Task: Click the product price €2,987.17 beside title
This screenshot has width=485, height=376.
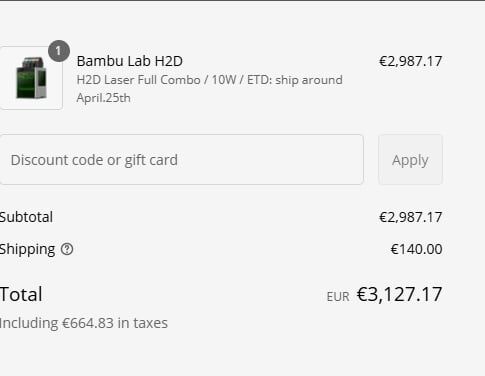Action: coord(411,61)
